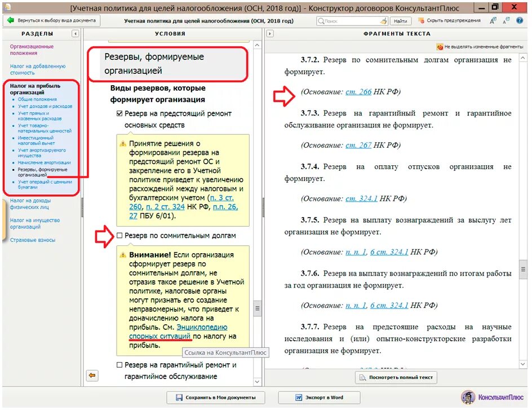Screen dimensions: 532x410
Task: Click text fragments scroll down arrow
Action: pos(523,364)
